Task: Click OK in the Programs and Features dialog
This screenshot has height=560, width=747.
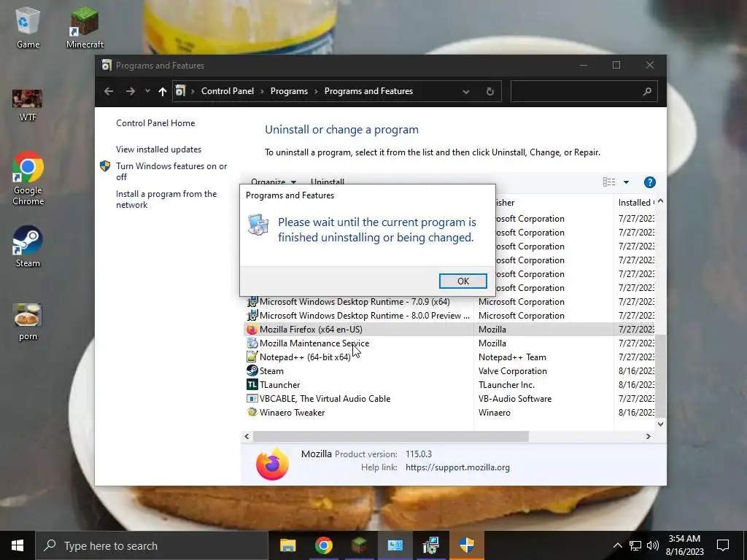Action: pyautogui.click(x=462, y=281)
